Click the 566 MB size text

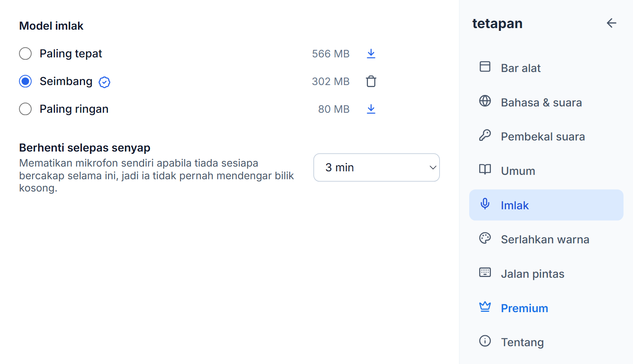point(331,54)
